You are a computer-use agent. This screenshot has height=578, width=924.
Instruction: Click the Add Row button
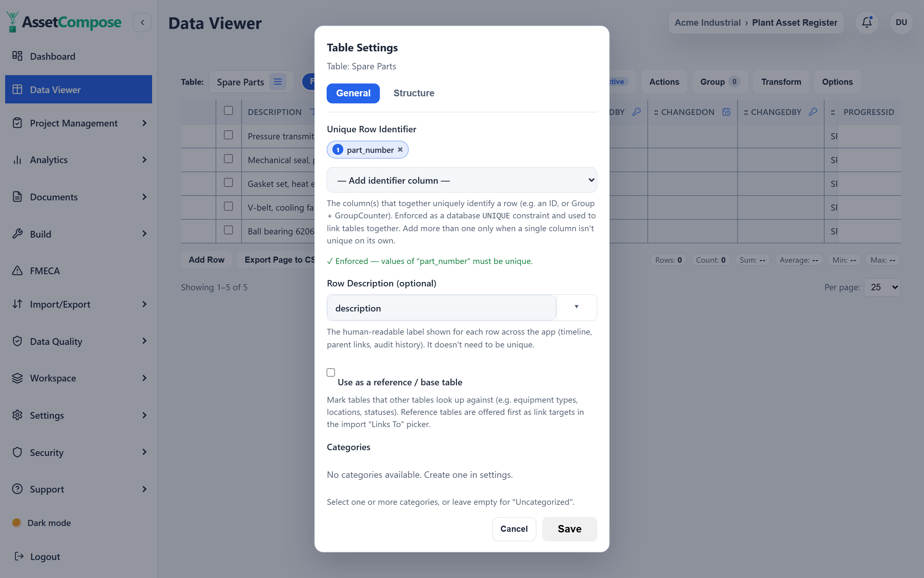[207, 259]
